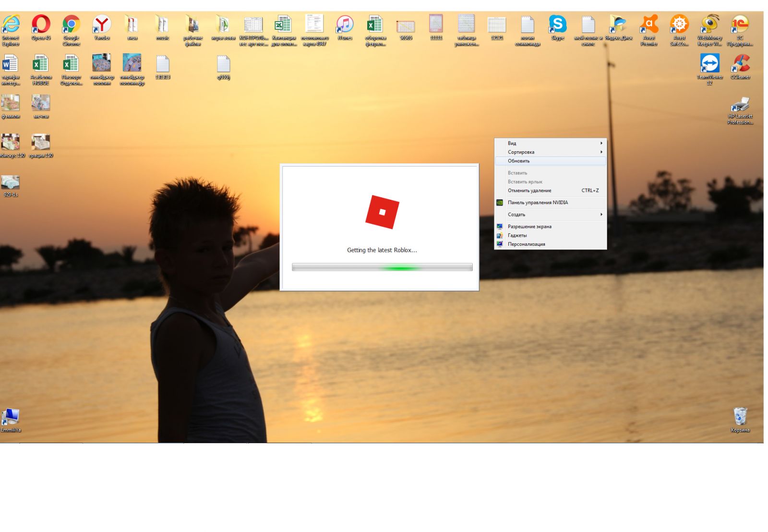This screenshot has height=532, width=768.
Task: Select the '11111' image file
Action: tap(436, 27)
